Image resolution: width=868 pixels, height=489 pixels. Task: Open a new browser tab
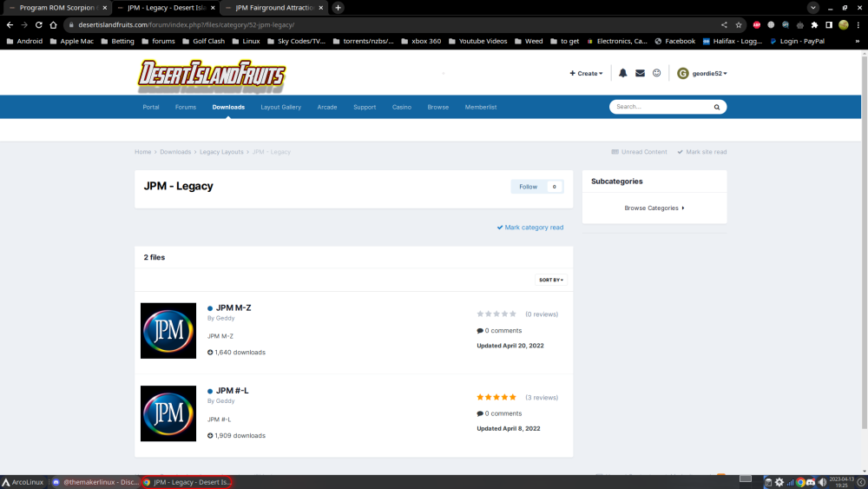pyautogui.click(x=338, y=8)
